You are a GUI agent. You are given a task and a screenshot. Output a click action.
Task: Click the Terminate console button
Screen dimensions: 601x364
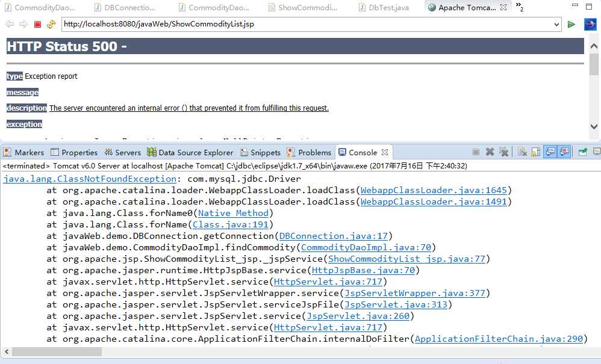[x=476, y=152]
